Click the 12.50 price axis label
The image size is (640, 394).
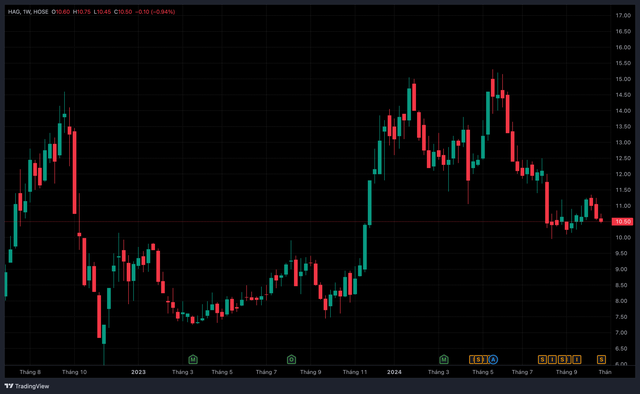(x=623, y=158)
